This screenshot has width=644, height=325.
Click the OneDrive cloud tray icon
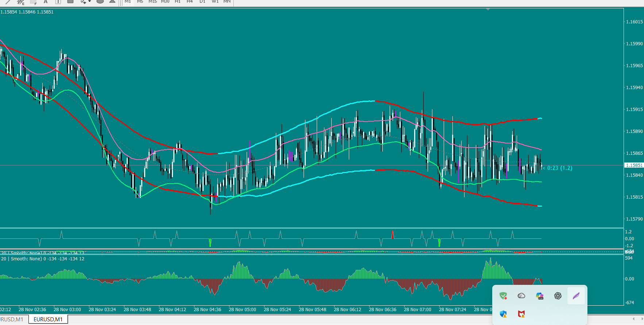(521, 296)
